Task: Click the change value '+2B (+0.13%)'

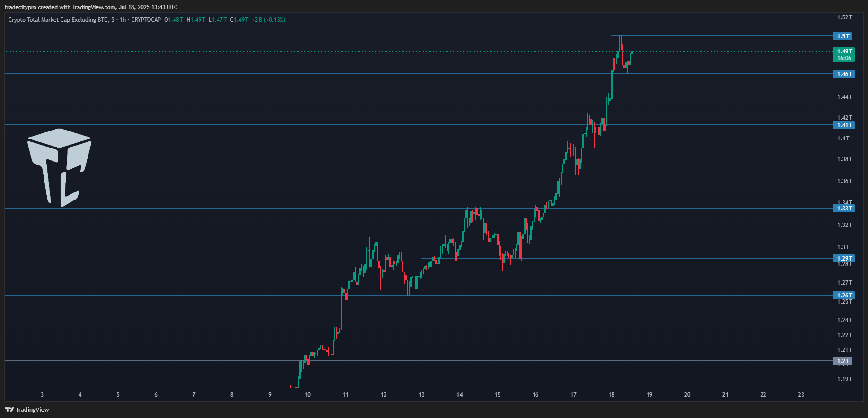Action: (268, 20)
